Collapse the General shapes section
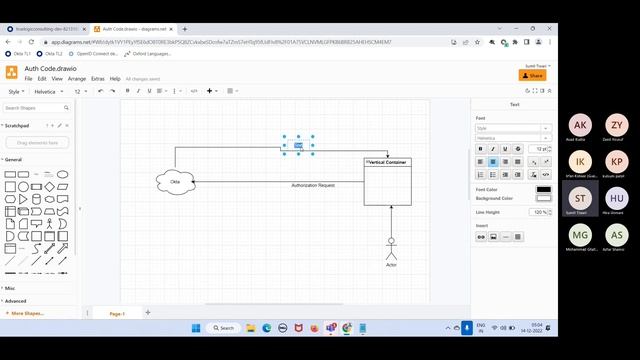The height and width of the screenshot is (360, 640). coord(14,160)
